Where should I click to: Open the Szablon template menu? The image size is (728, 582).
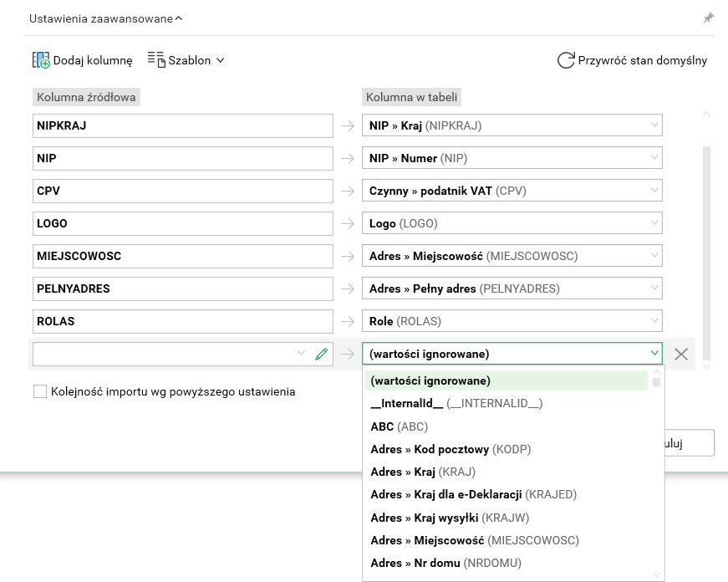pos(186,60)
